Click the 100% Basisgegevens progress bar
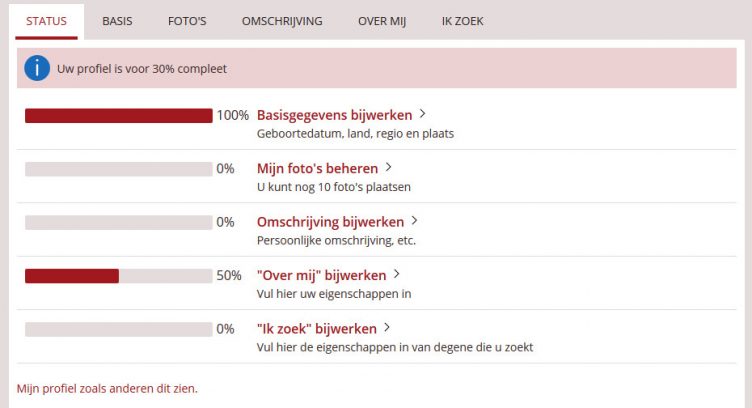Image resolution: width=752 pixels, height=408 pixels. pyautogui.click(x=119, y=115)
